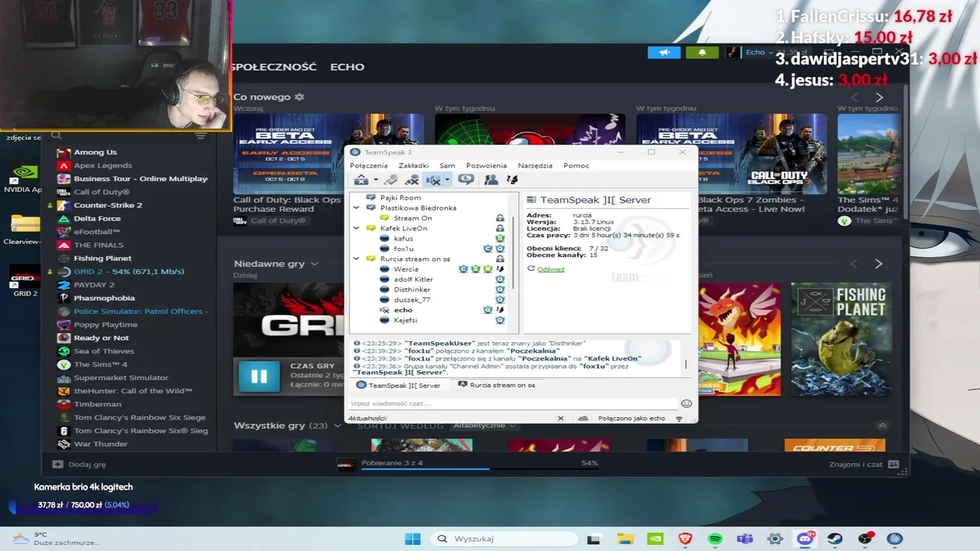
Task: Expand the Wszystkie gry dropdown
Action: (x=338, y=425)
